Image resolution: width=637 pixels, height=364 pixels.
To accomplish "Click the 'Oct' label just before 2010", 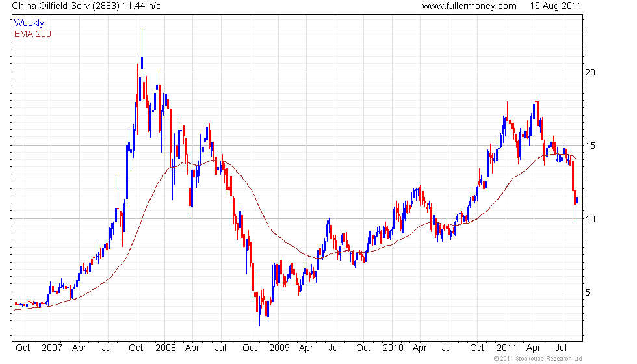I will tap(363, 348).
